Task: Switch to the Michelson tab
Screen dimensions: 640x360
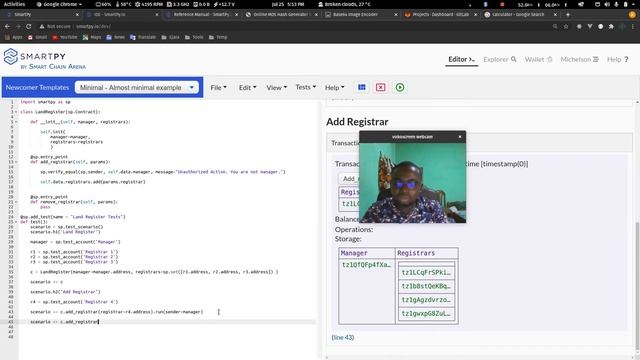Action: (x=579, y=60)
